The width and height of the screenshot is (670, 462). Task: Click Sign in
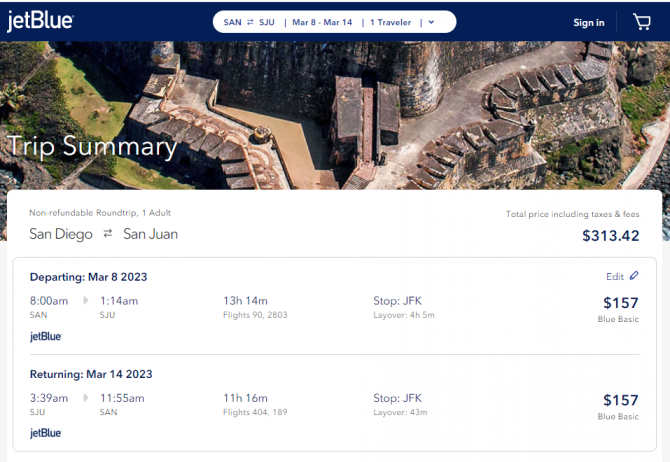[589, 23]
